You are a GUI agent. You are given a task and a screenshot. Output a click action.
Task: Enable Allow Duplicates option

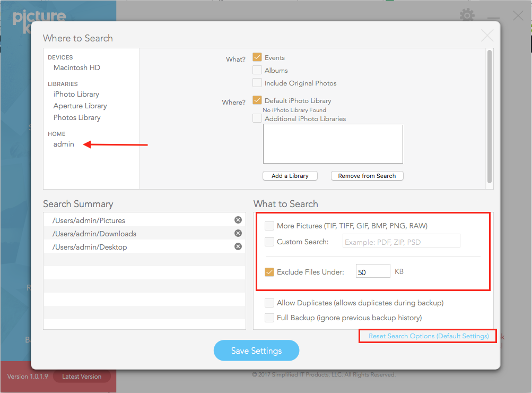(269, 303)
